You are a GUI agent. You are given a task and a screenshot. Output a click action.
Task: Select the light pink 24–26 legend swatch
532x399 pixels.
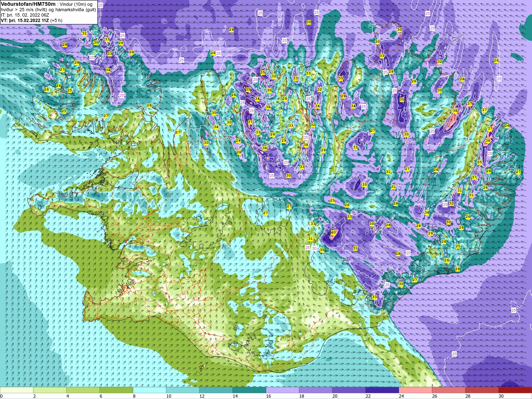416,390
